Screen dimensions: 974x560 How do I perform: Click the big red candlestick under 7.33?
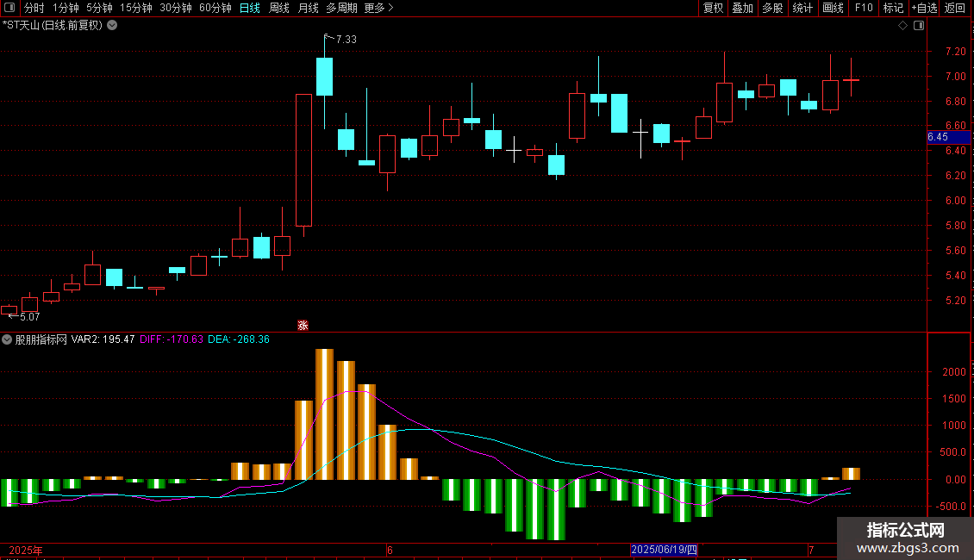coord(303,160)
